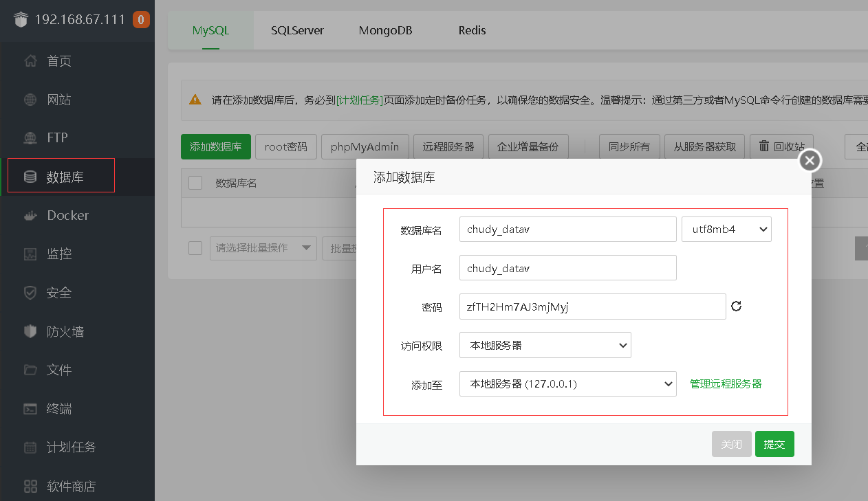This screenshot has width=868, height=501.
Task: Expand the 访问权限 access permission dropdown
Action: coord(545,345)
